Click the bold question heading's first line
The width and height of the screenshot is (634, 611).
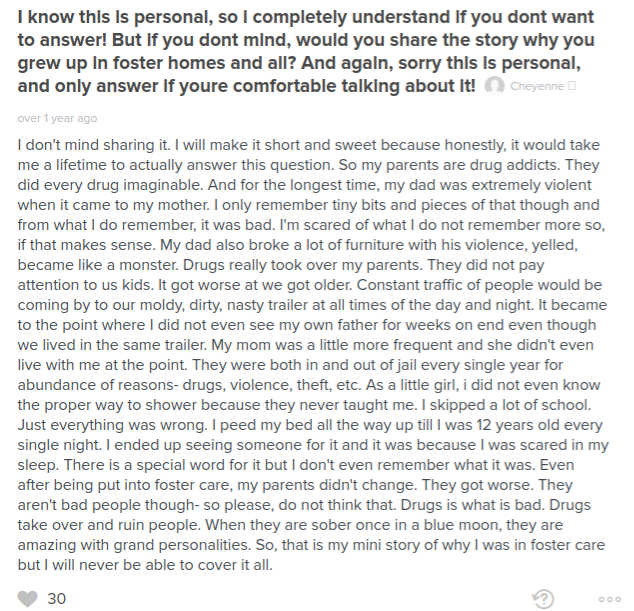306,17
